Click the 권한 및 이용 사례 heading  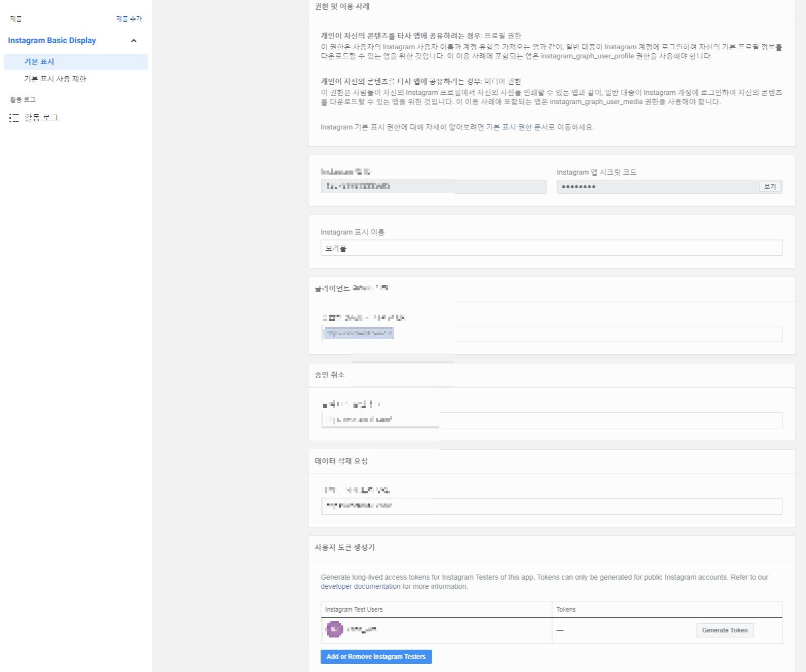pos(342,7)
